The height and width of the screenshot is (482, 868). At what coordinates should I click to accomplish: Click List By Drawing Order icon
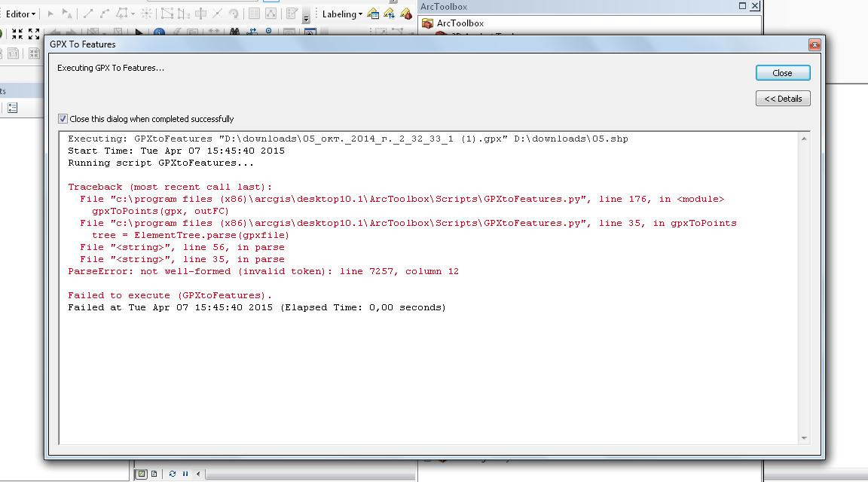pos(13,108)
